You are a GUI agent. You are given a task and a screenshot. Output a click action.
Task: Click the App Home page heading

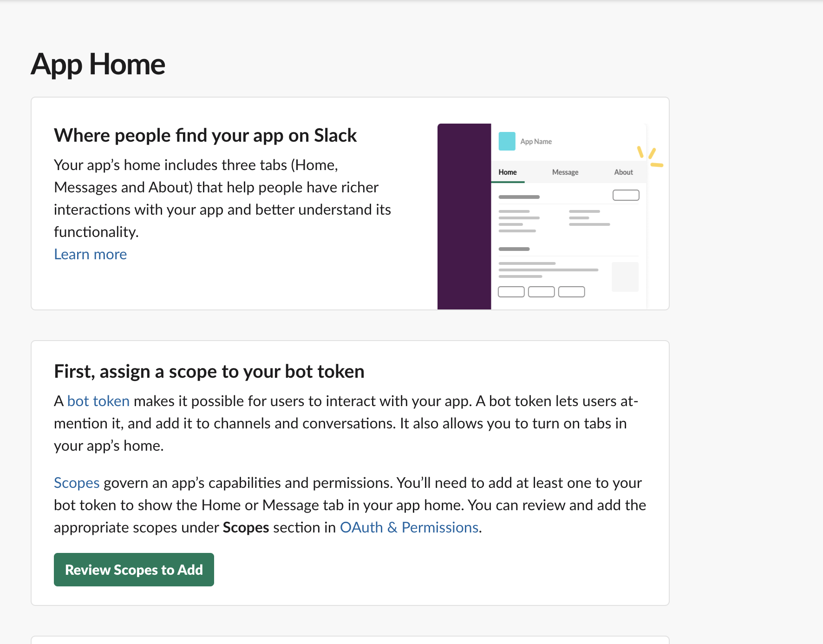point(98,64)
